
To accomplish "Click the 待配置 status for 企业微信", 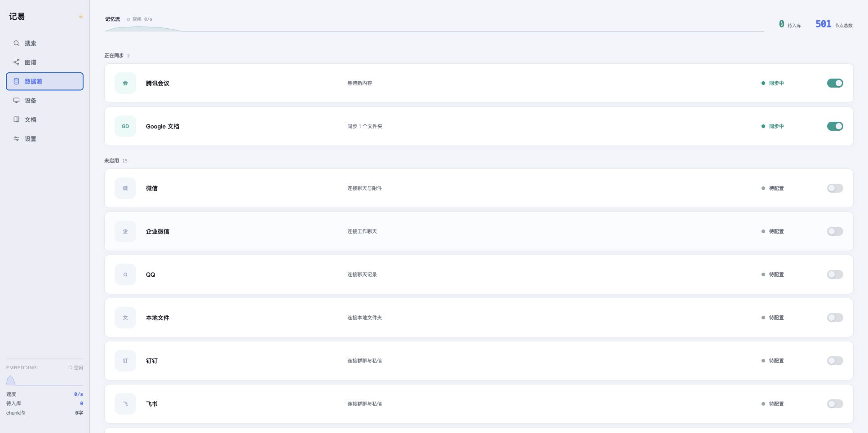I will click(773, 231).
